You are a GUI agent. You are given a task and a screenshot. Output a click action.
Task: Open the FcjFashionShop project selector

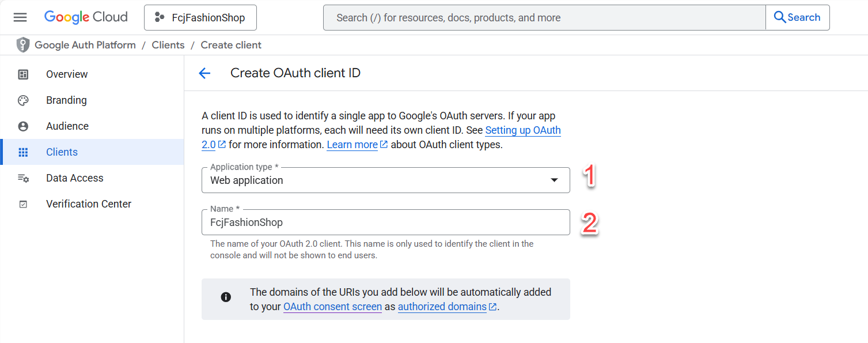tap(200, 17)
